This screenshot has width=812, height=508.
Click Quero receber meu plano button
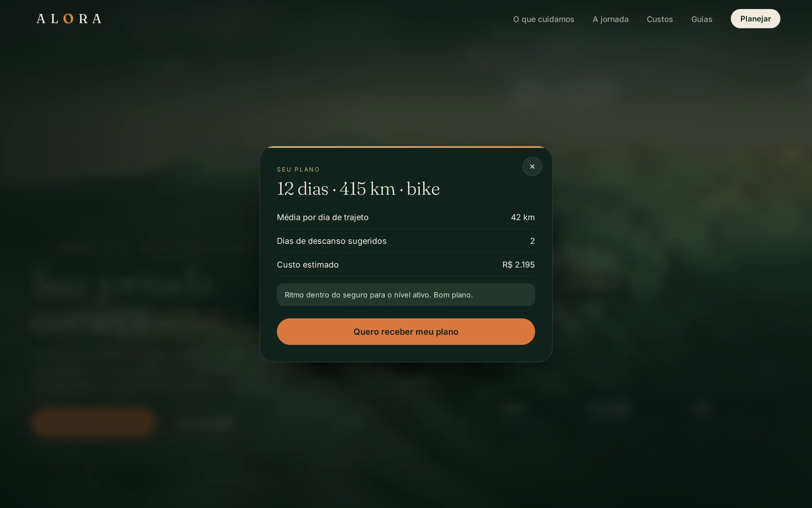(406, 332)
